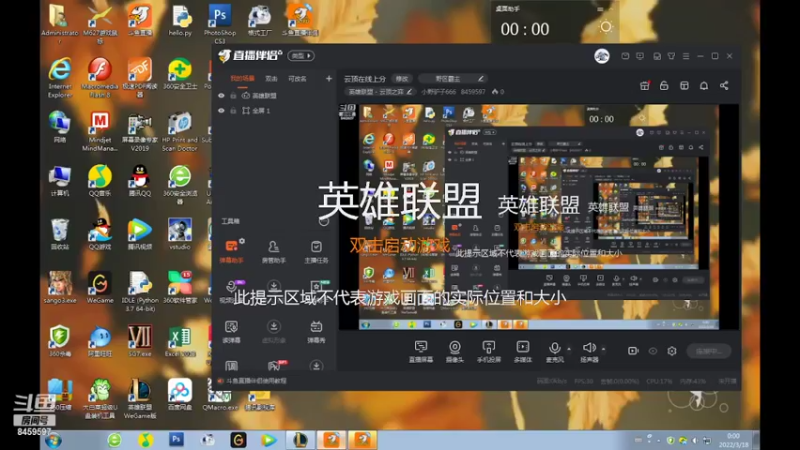Open mode switch pill beside 直播伴侣 logo
Image resolution: width=800 pixels, height=450 pixels.
pyautogui.click(x=301, y=56)
